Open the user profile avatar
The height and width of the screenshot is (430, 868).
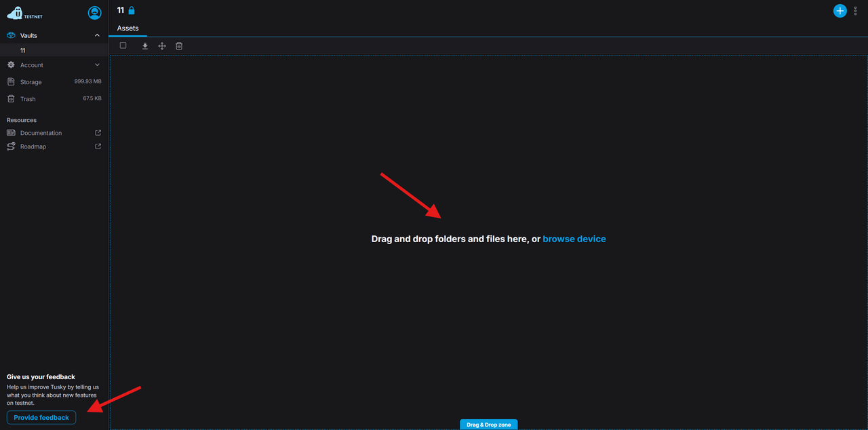pyautogui.click(x=95, y=13)
